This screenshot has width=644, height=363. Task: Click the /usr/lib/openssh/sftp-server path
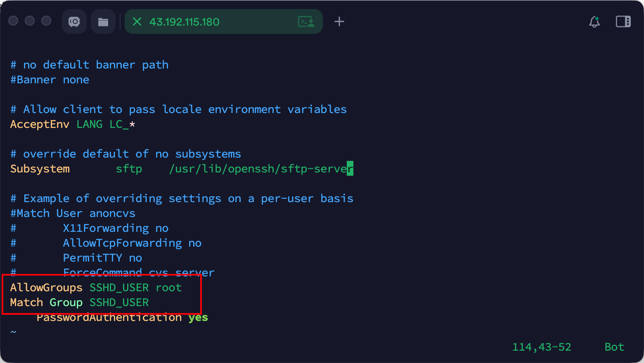pos(261,169)
